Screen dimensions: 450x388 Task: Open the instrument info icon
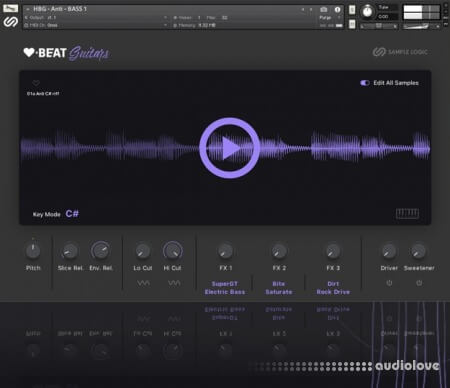coord(337,10)
